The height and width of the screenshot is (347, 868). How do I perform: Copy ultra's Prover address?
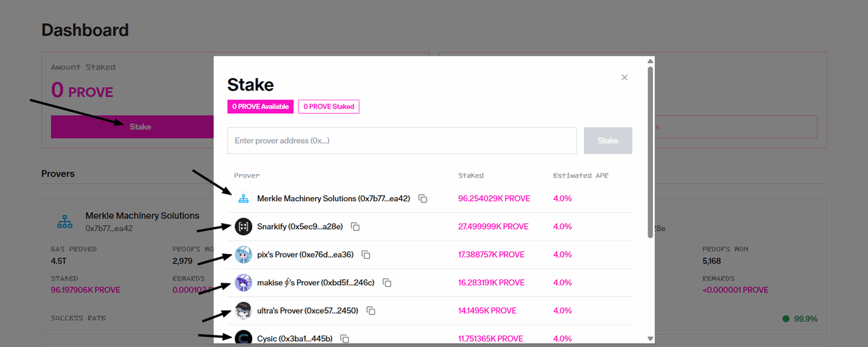[371, 310]
